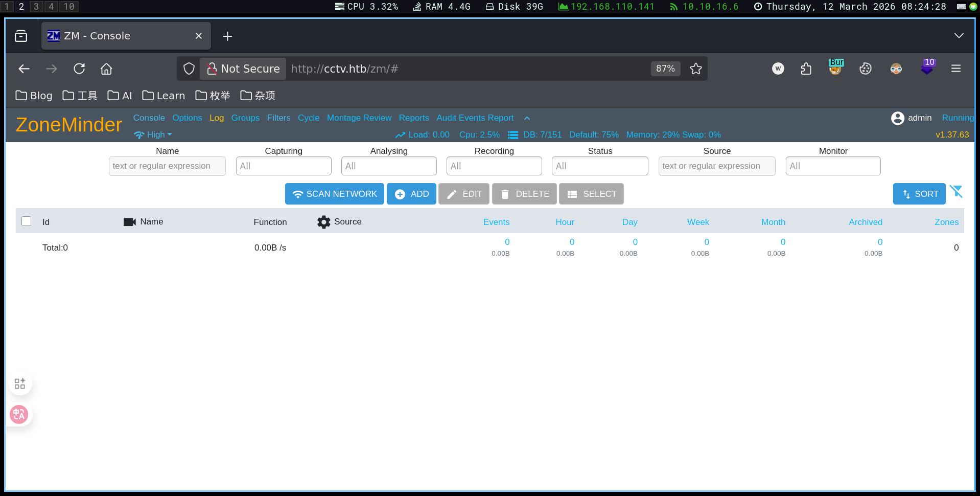Viewport: 980px width, 496px height.
Task: Bookmark page with the star icon
Action: [695, 69]
